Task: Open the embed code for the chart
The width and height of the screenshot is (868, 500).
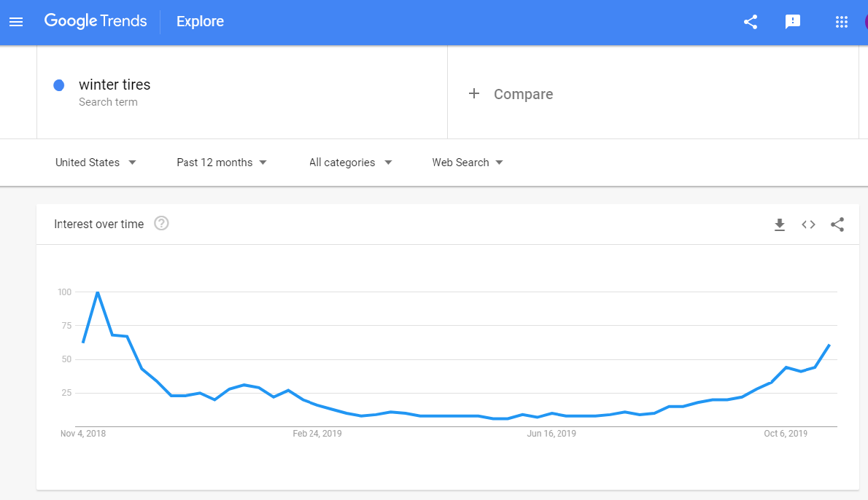Action: [x=808, y=224]
